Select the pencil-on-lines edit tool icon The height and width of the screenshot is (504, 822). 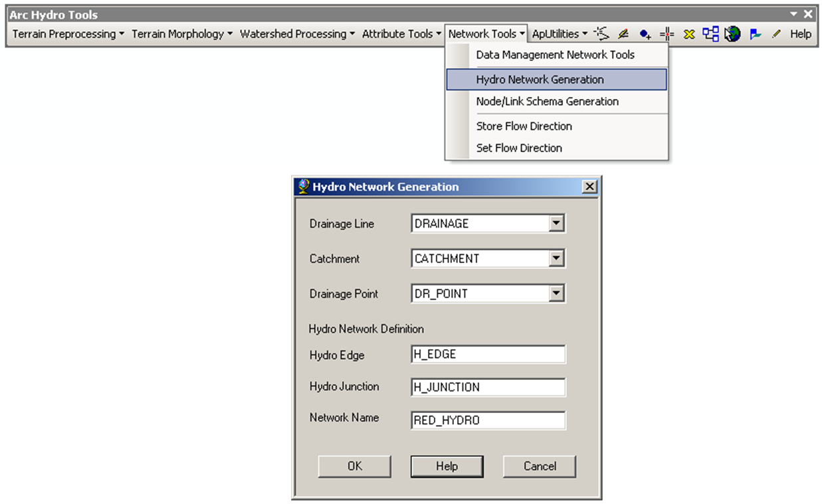[623, 34]
